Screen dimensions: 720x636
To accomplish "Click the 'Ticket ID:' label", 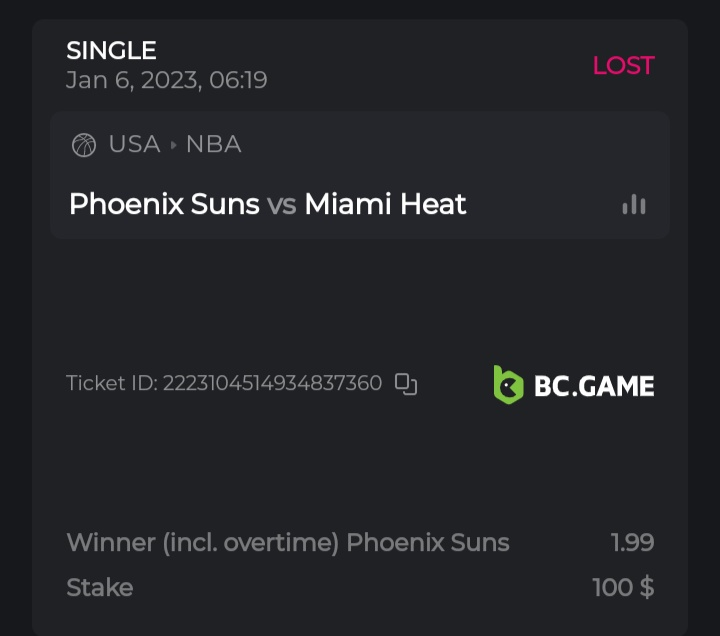I will pos(111,383).
